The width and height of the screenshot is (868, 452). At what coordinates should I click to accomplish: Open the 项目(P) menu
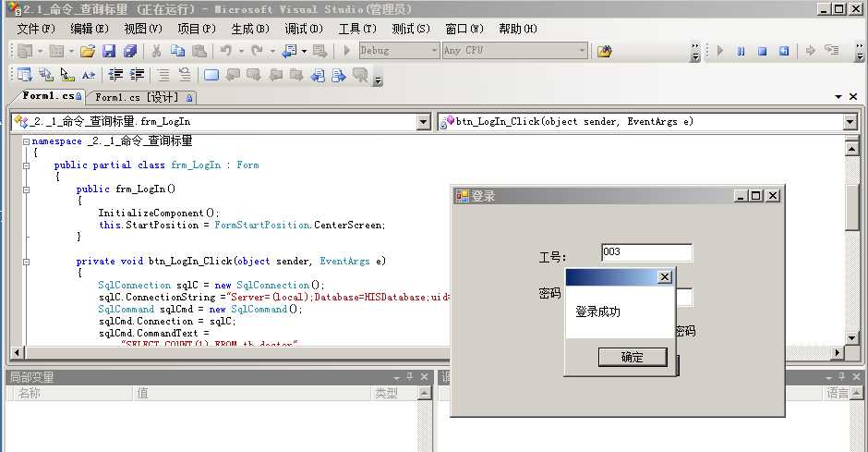point(197,29)
